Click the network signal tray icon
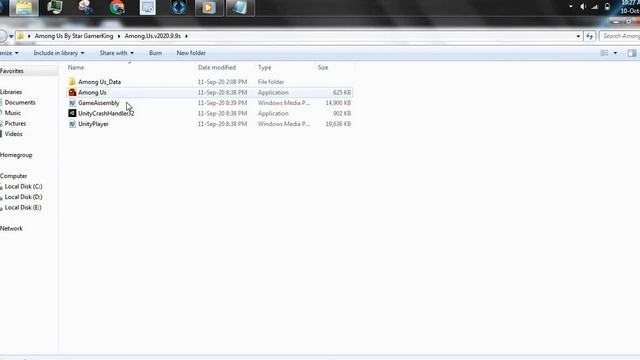This screenshot has width=640, height=360. 595,7
